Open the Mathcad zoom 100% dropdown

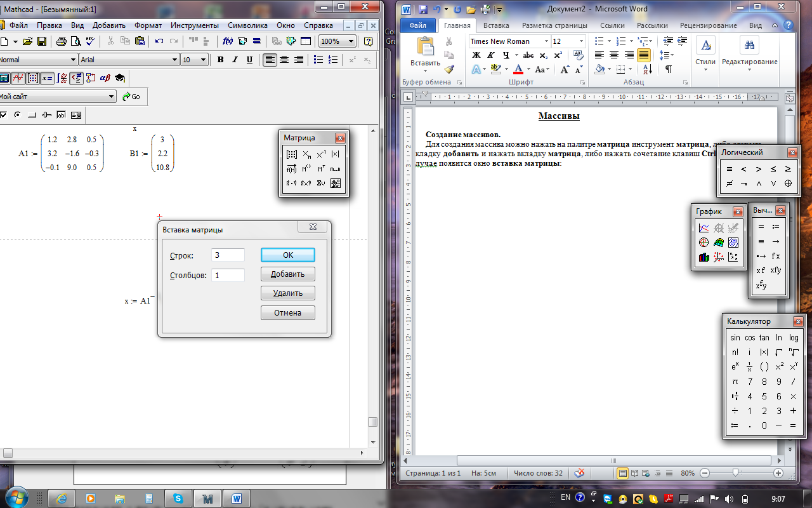tap(352, 41)
